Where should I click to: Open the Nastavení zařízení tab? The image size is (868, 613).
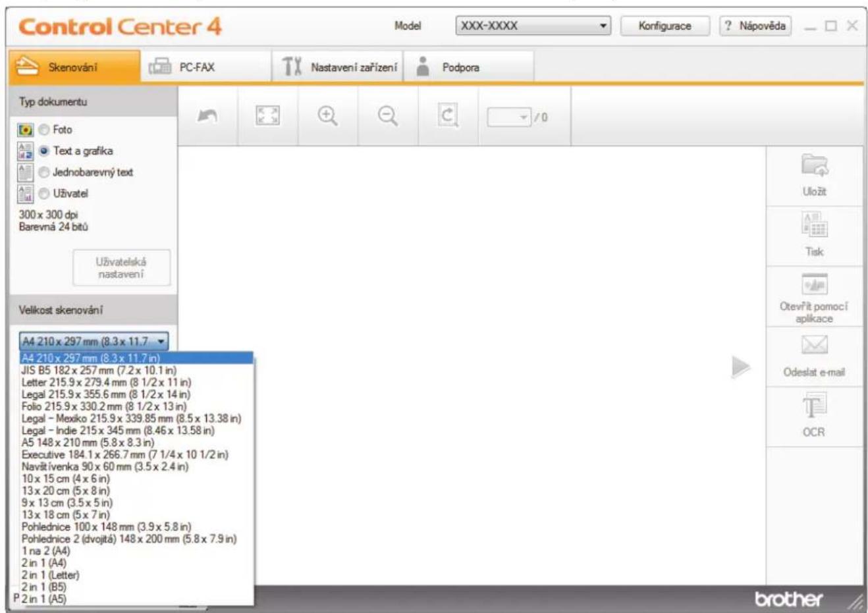click(338, 67)
